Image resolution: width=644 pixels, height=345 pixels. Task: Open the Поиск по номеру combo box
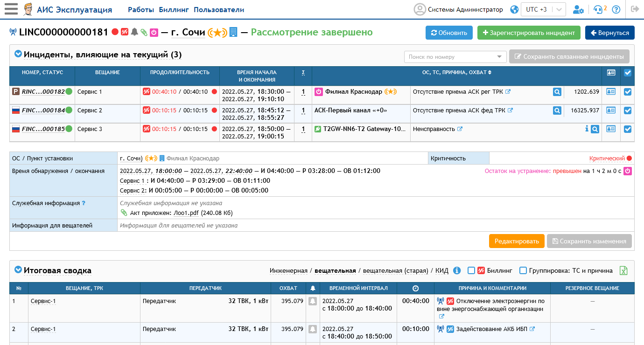[x=455, y=57]
